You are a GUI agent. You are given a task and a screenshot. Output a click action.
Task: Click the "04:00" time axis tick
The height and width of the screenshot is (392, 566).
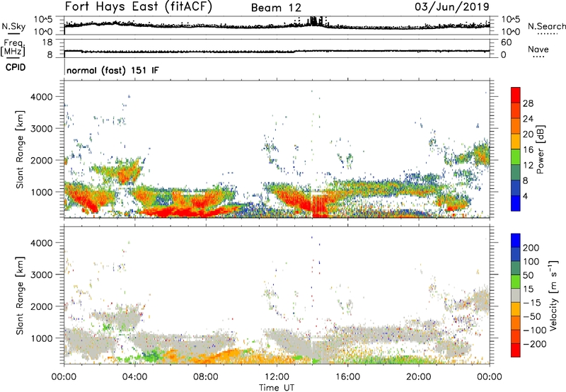(x=134, y=377)
